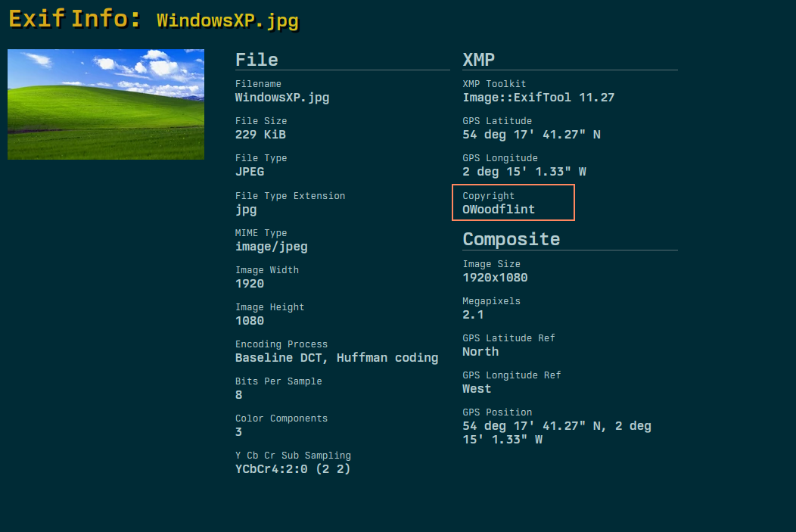Click the Image Width value 1920

coord(250,284)
